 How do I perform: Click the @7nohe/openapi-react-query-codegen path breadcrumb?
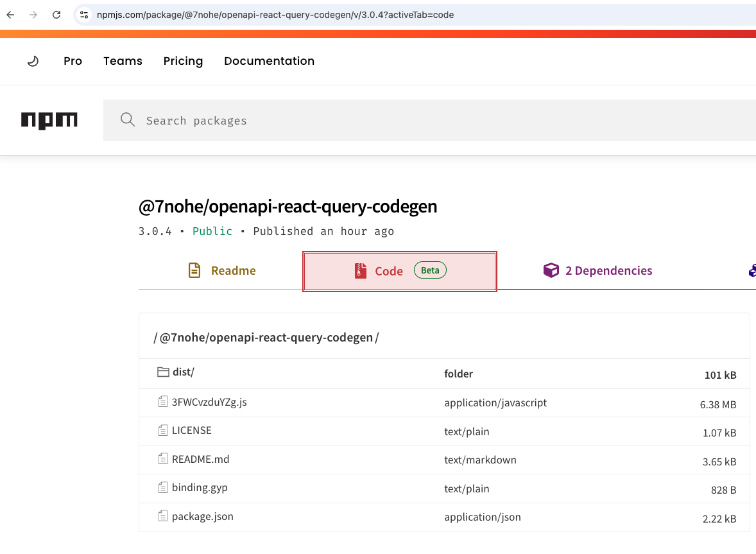266,338
